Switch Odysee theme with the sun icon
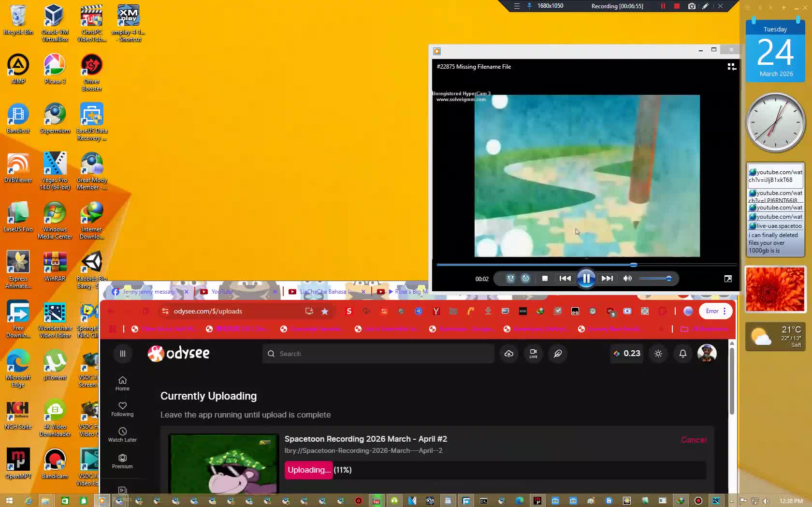This screenshot has height=507, width=812. [658, 354]
